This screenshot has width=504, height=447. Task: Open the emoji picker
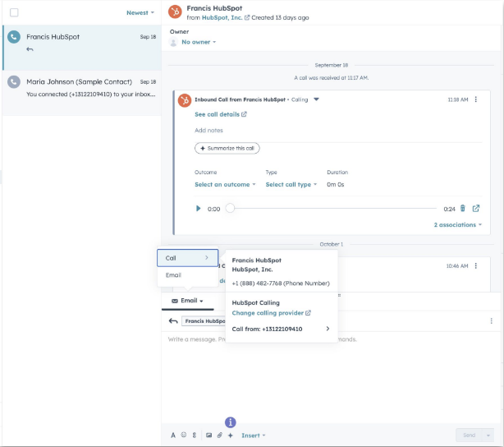(x=184, y=435)
